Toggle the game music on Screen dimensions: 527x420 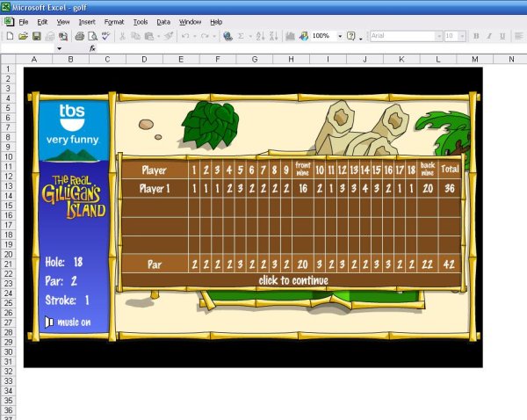68,322
